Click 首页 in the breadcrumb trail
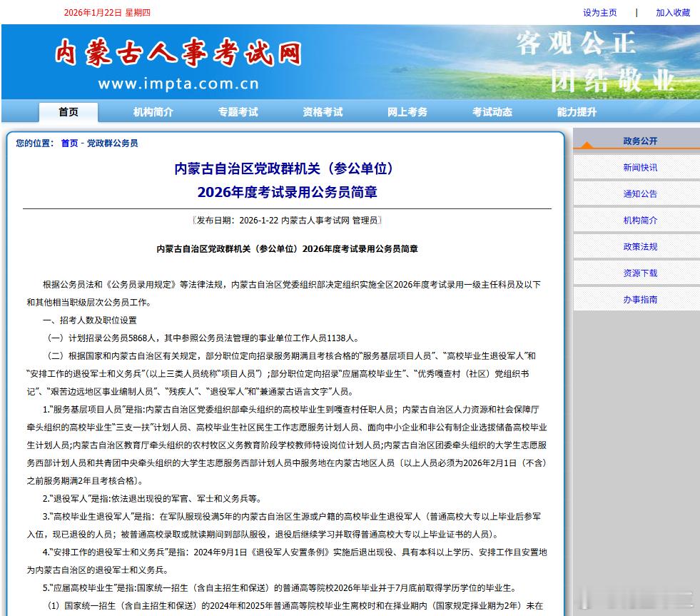 [70, 143]
